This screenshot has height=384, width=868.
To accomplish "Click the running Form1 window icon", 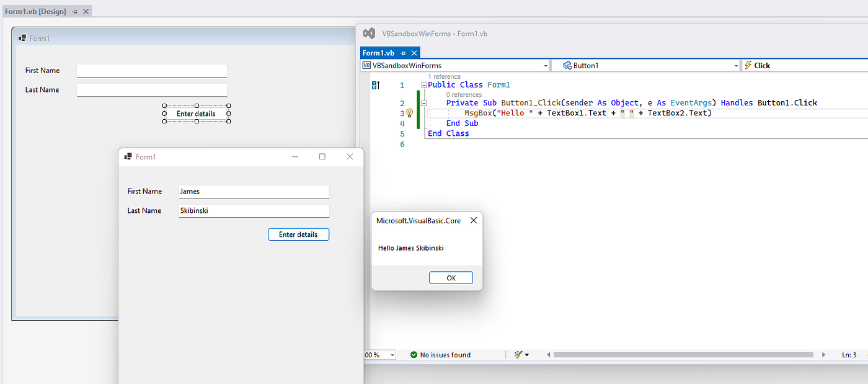I will pos(128,157).
